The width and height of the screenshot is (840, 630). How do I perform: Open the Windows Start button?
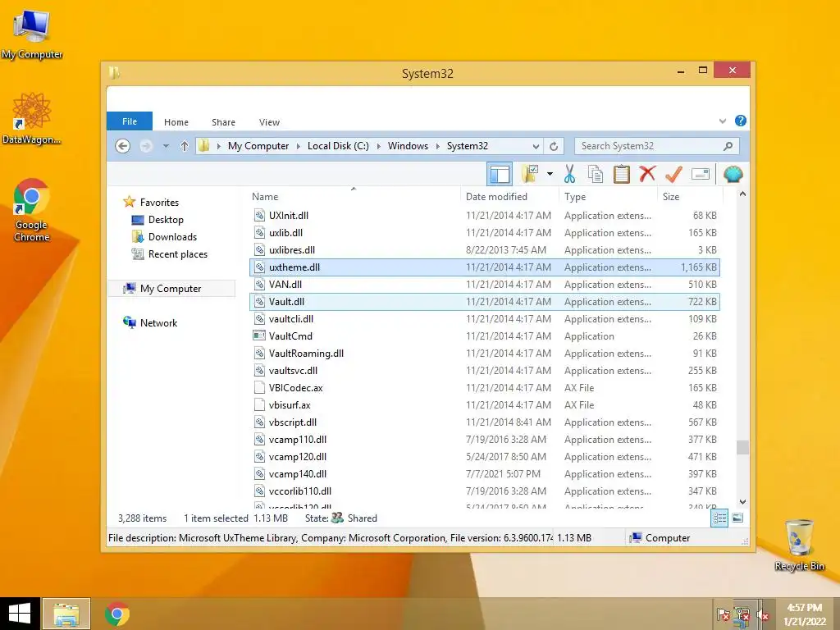[20, 614]
